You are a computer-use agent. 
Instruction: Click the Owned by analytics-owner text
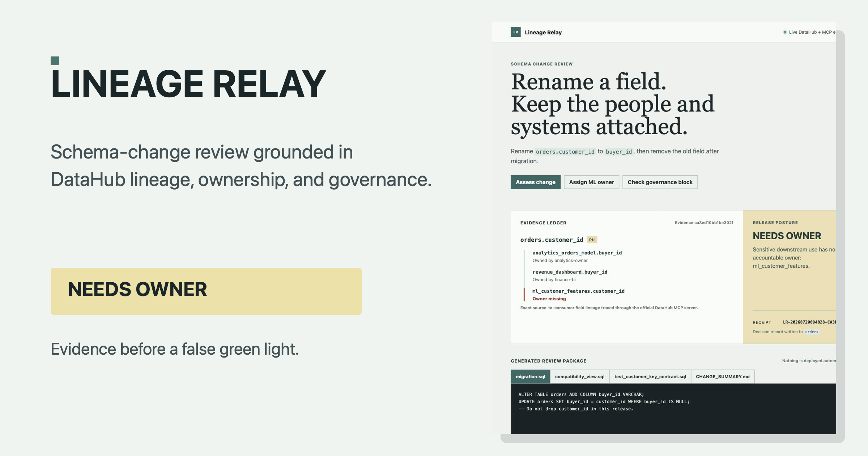(x=560, y=261)
